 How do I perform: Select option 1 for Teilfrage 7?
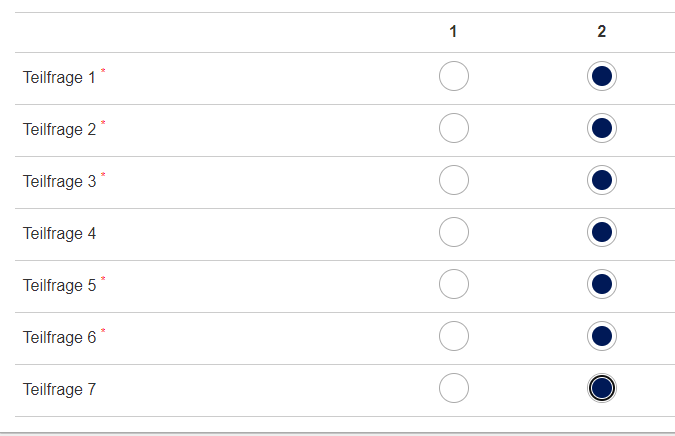[454, 388]
